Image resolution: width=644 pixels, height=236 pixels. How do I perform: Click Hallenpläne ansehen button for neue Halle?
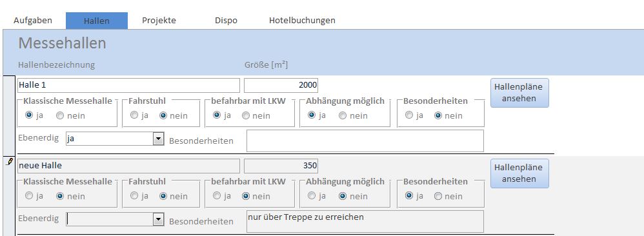(x=519, y=173)
